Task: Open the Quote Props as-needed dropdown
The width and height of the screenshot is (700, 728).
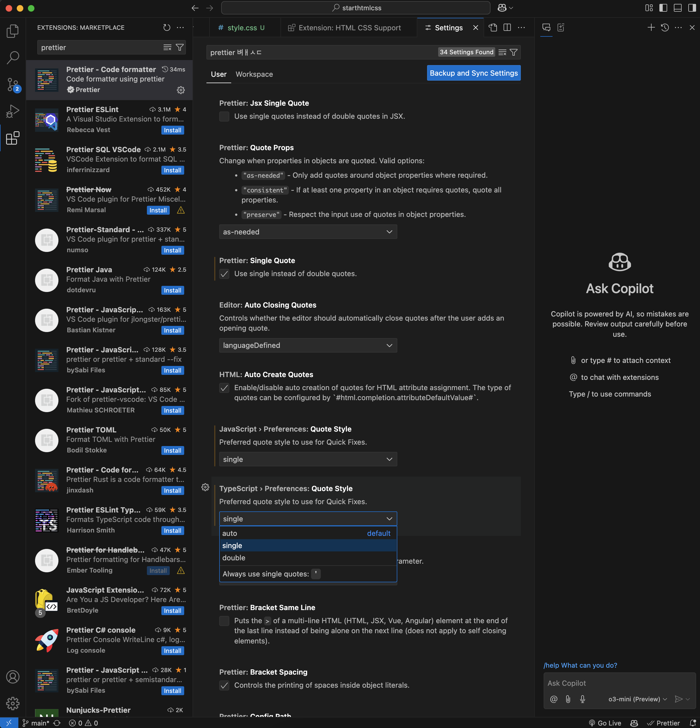Action: coord(308,232)
